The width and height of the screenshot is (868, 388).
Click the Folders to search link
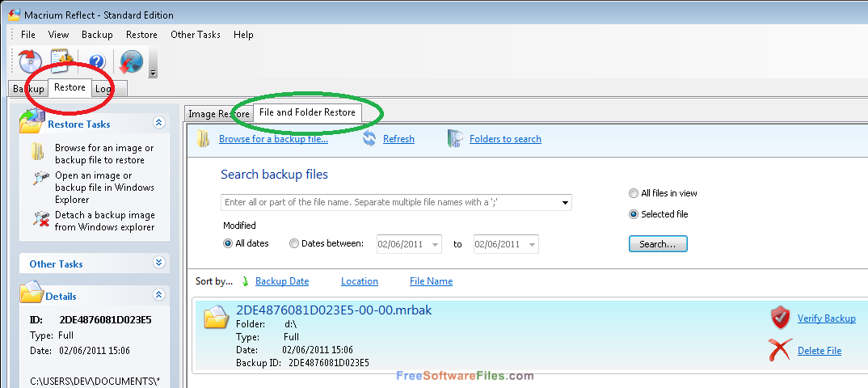coord(505,139)
